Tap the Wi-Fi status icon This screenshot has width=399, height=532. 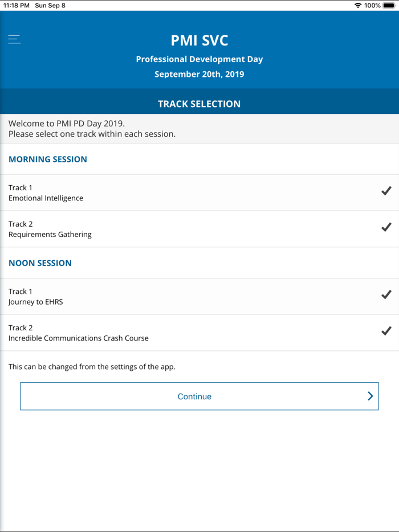tap(358, 5)
